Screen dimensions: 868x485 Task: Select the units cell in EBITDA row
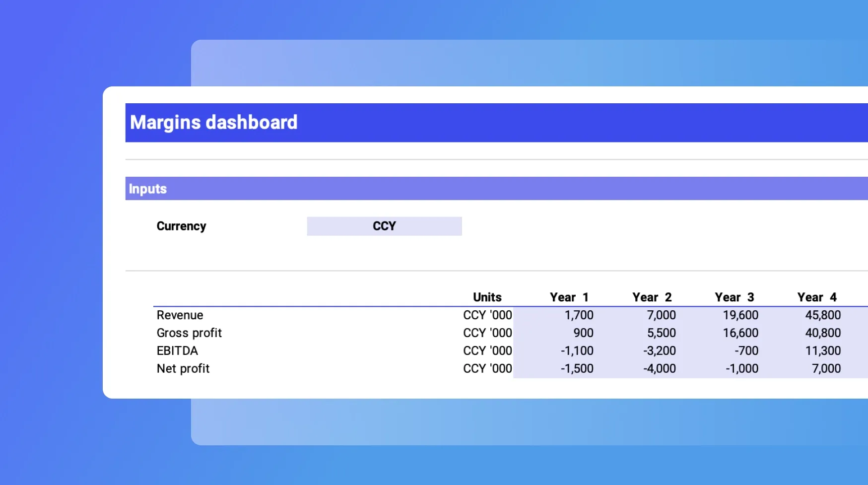[487, 351]
